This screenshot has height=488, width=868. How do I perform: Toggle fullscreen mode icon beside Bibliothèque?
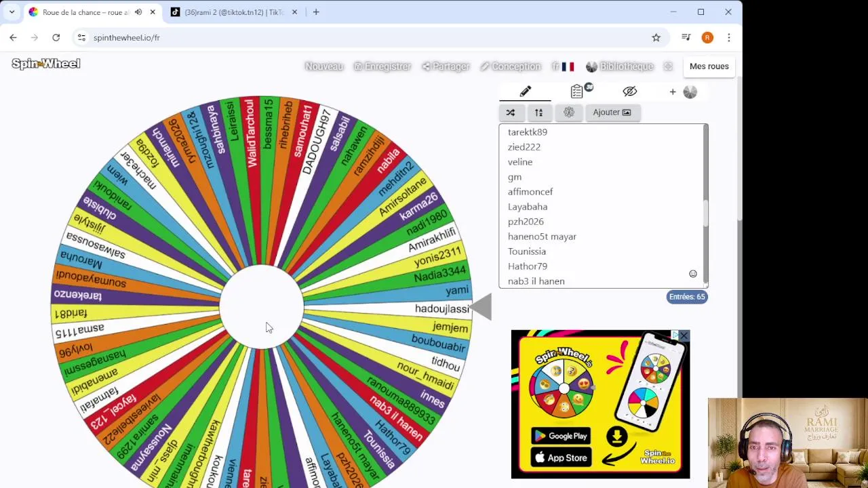[668, 66]
